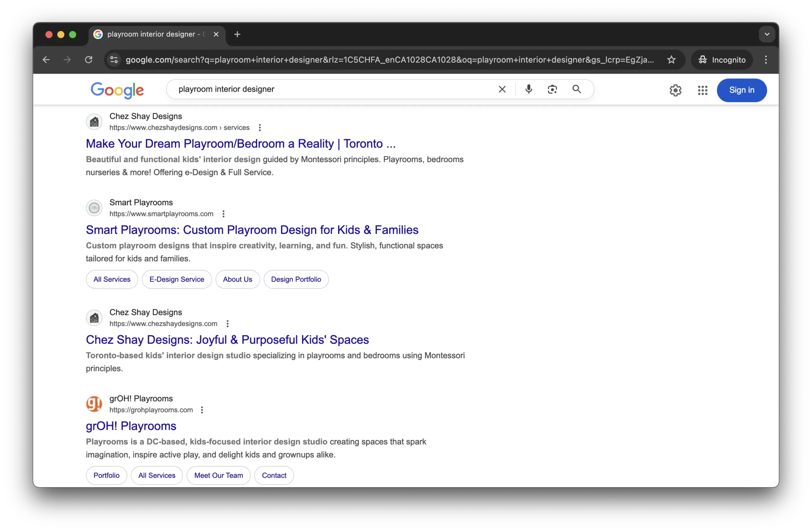Click the Sign in button

742,90
